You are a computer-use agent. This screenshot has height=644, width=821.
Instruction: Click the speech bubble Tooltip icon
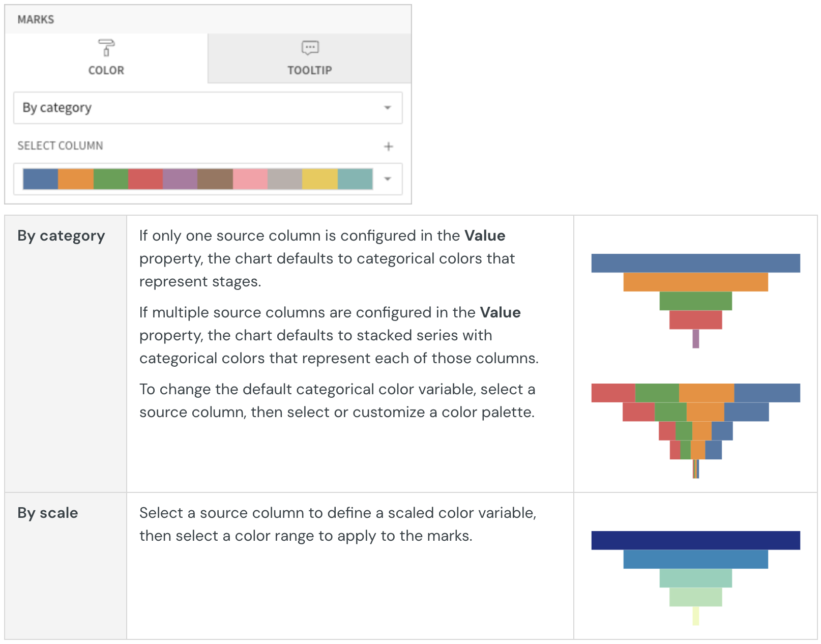[x=310, y=48]
